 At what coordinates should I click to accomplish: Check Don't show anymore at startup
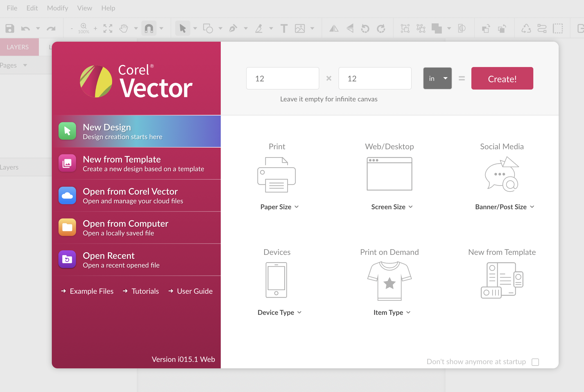click(x=535, y=362)
